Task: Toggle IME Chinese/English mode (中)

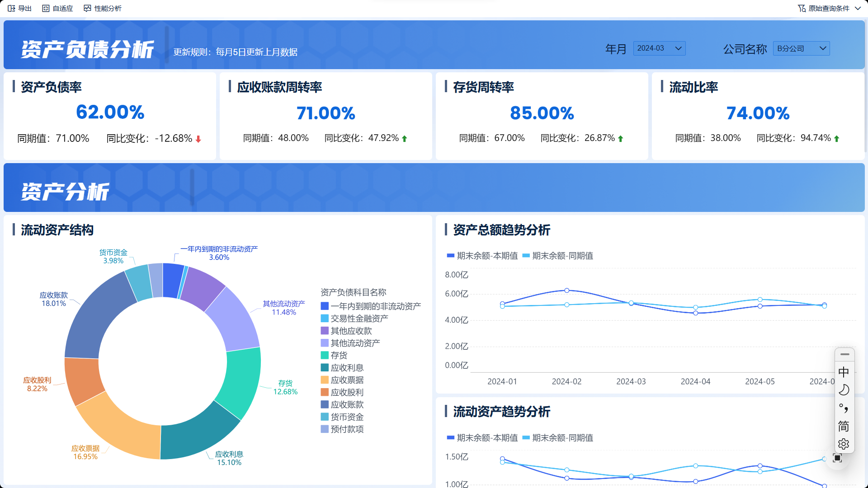Action: coord(844,372)
